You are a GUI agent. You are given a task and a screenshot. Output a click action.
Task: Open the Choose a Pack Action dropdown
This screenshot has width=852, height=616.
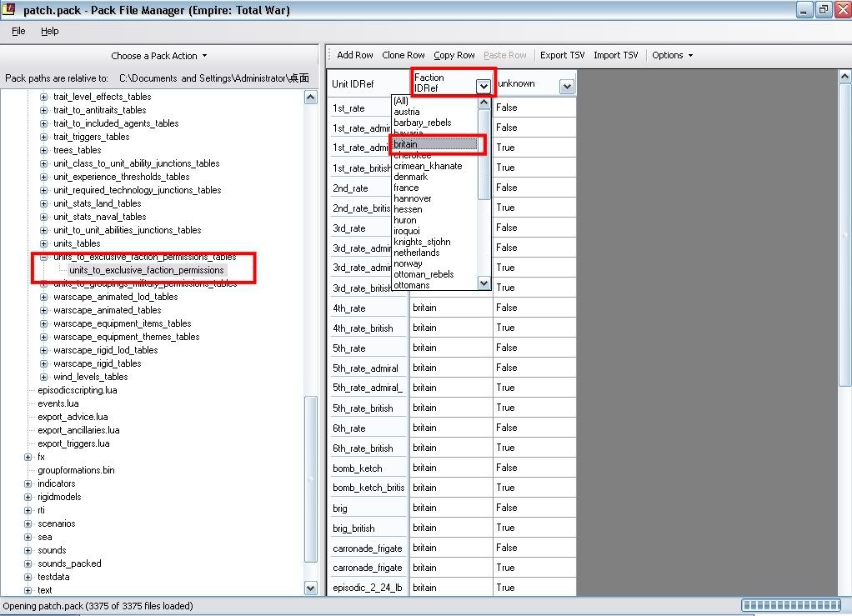click(x=158, y=56)
